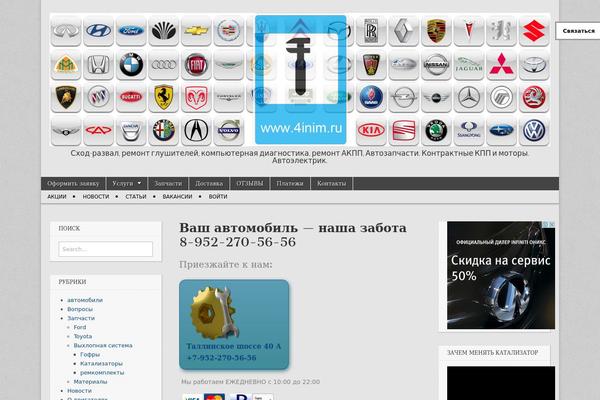Open the автомобили category link
This screenshot has height=400, width=600.
(x=85, y=300)
